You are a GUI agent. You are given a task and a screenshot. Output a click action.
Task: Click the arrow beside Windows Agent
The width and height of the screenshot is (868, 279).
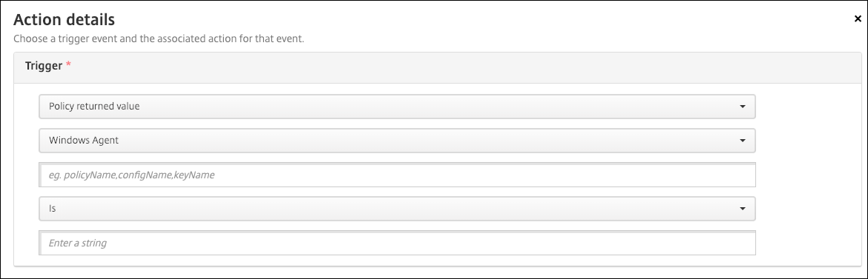tap(743, 141)
